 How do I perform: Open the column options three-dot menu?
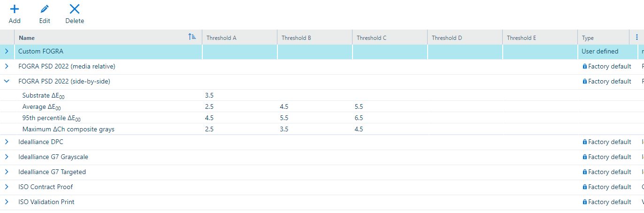pos(636,38)
